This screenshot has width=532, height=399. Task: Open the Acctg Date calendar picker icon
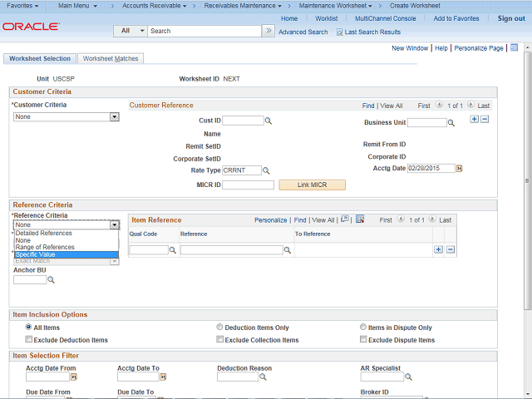coord(459,168)
